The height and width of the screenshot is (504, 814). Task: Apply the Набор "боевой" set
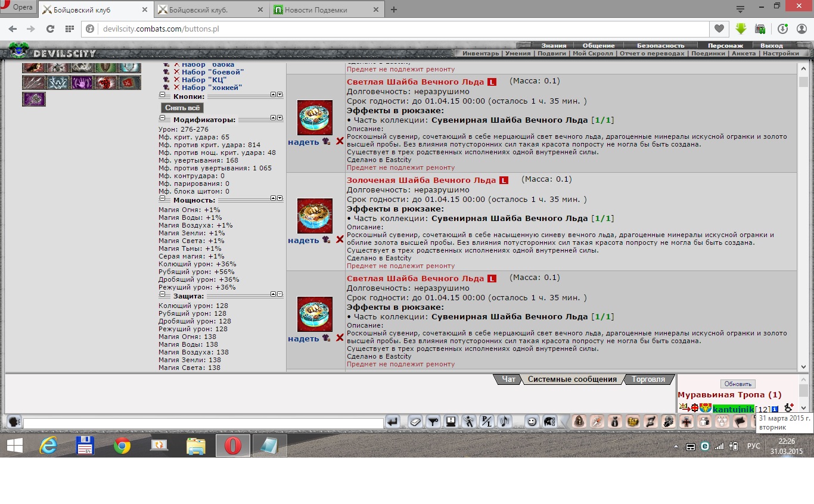tap(213, 72)
